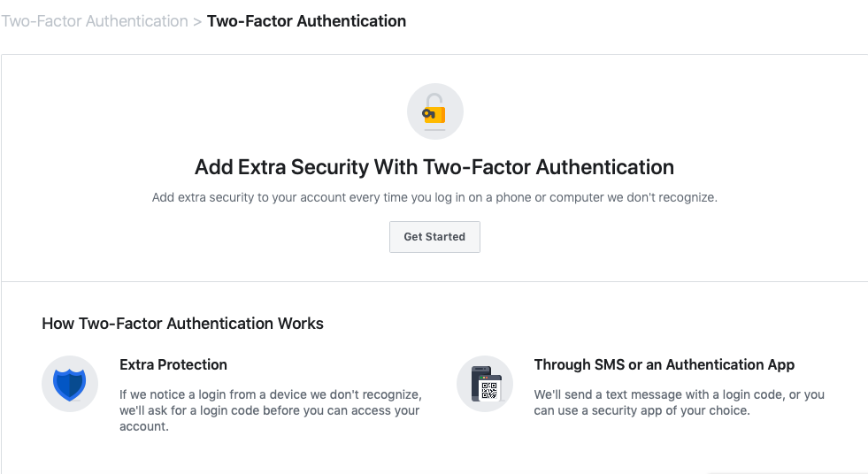The height and width of the screenshot is (474, 868).
Task: Click the QR code on the device icon
Action: (x=489, y=391)
